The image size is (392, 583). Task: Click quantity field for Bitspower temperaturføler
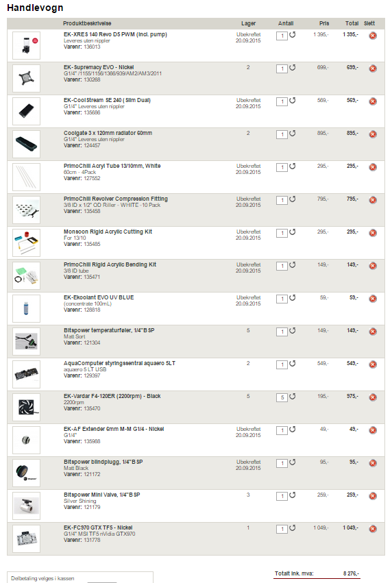[x=282, y=332]
